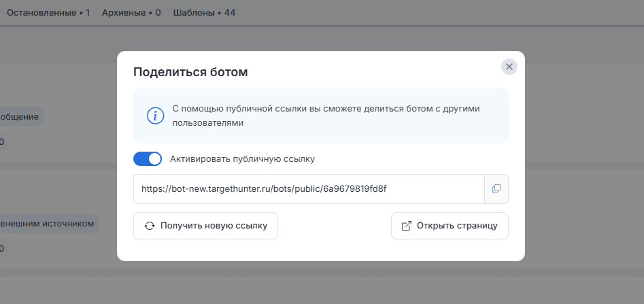Toggle Активировать публичную ссылку switch
644x304 pixels.
point(148,159)
